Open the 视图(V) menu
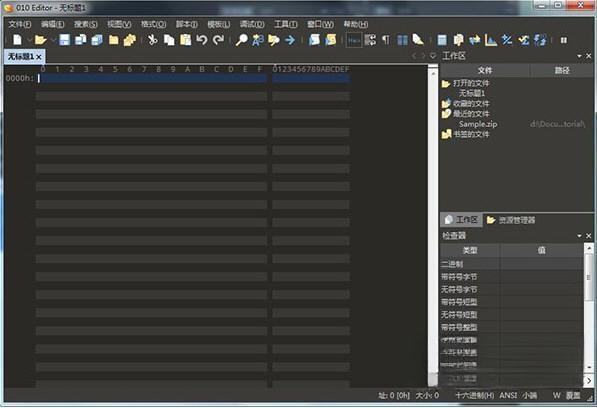Image resolution: width=597 pixels, height=408 pixels. click(x=119, y=24)
